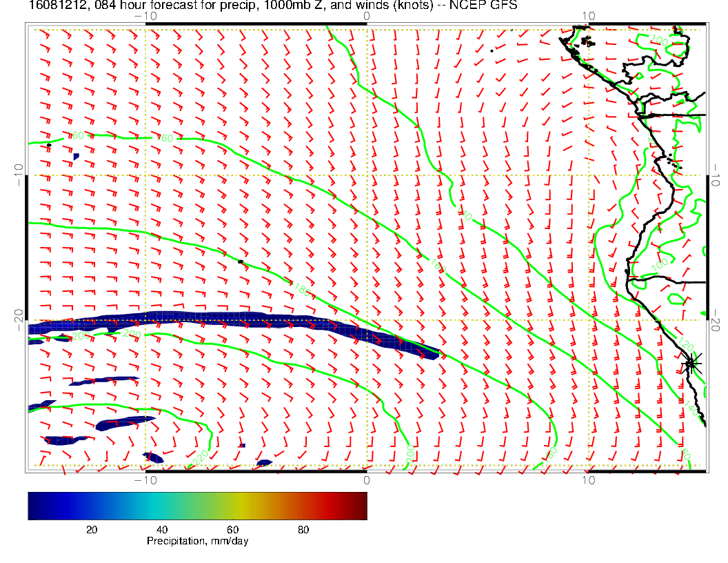Click the 120 contour label near the star
This screenshot has height=563, width=728.
[x=685, y=344]
